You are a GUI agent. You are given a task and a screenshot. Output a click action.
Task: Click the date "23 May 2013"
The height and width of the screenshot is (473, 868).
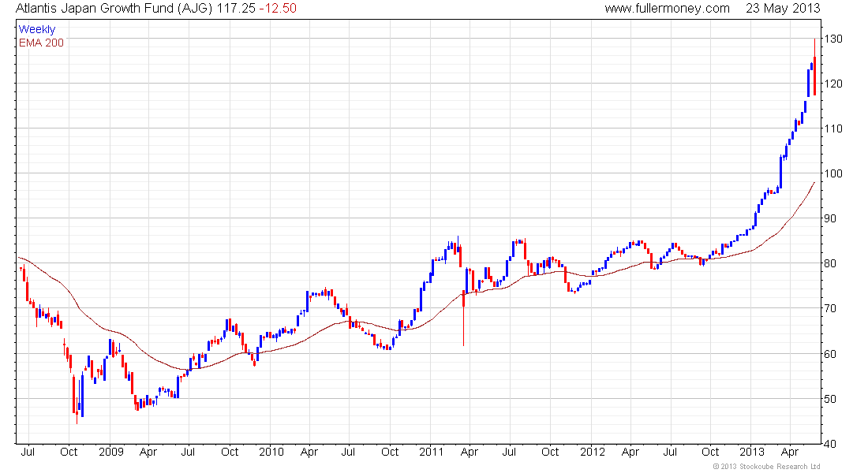[783, 9]
